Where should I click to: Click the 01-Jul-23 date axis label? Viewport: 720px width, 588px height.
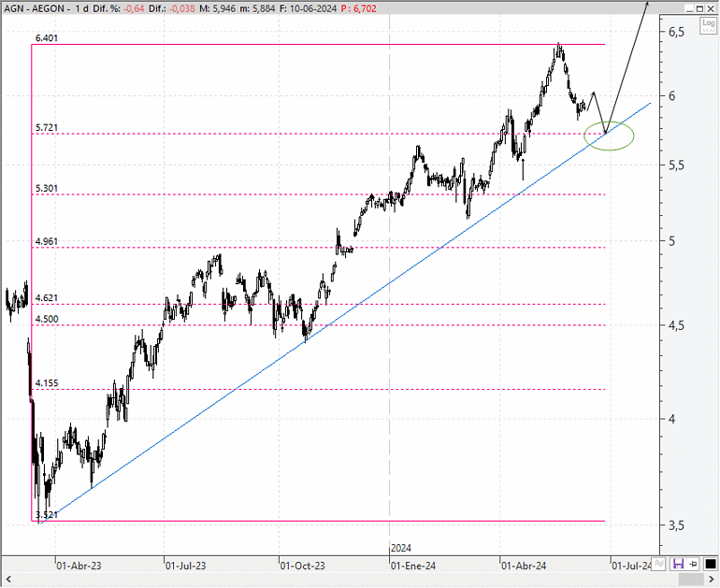[x=185, y=566]
